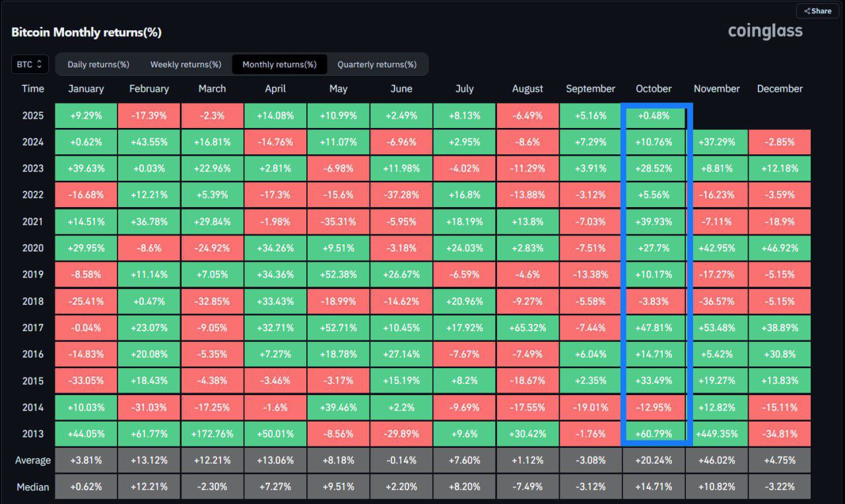Switch to Daily returns(%) tab
Image resolution: width=845 pixels, height=504 pixels.
tap(98, 64)
